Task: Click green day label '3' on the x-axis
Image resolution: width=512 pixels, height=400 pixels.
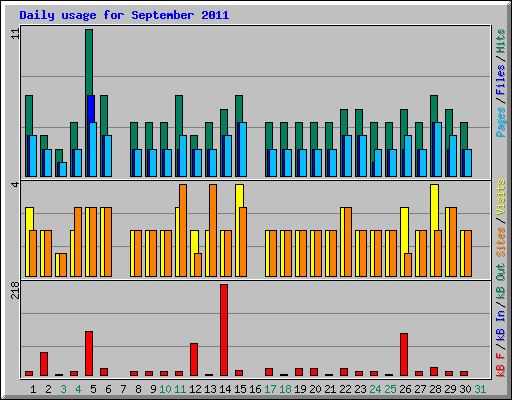Action: (63, 389)
